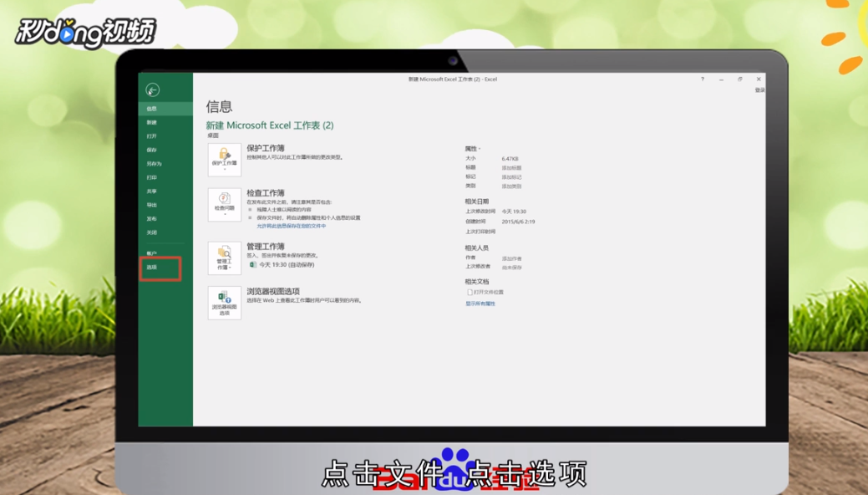Click the 新建 Microsoft Excel 工作表 (2) title
Viewport: 868px width, 495px height.
(270, 125)
